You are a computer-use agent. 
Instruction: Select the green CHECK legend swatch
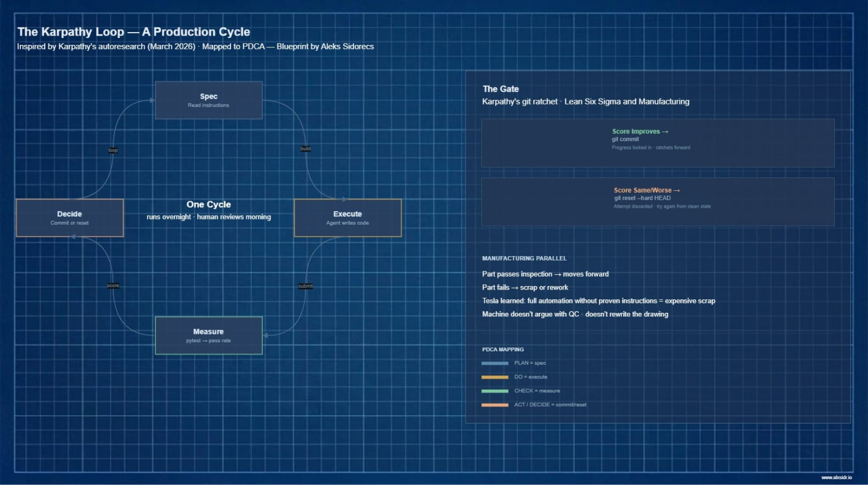(495, 391)
